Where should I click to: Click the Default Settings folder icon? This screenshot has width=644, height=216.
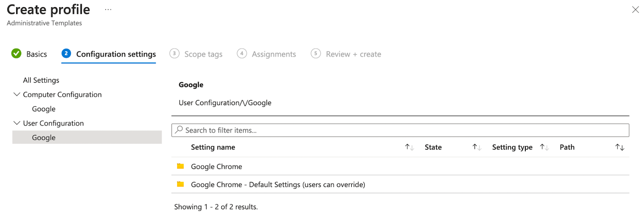(x=180, y=184)
